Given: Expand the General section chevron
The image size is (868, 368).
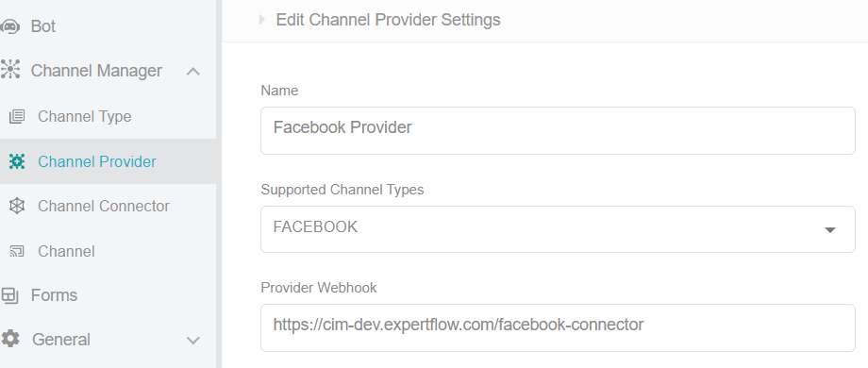Looking at the screenshot, I should [193, 340].
